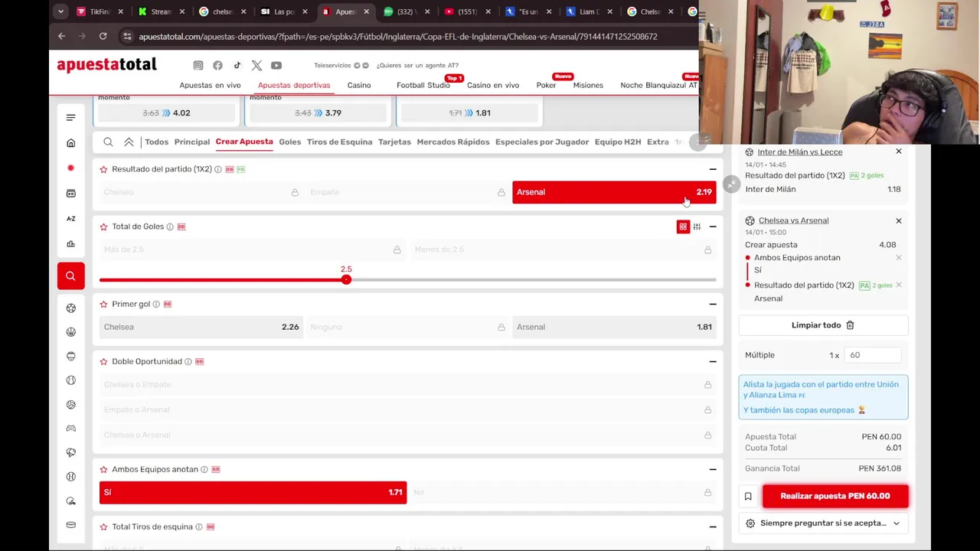This screenshot has width=980, height=551.
Task: Open apuestatotal Instagram icon
Action: coord(198,65)
